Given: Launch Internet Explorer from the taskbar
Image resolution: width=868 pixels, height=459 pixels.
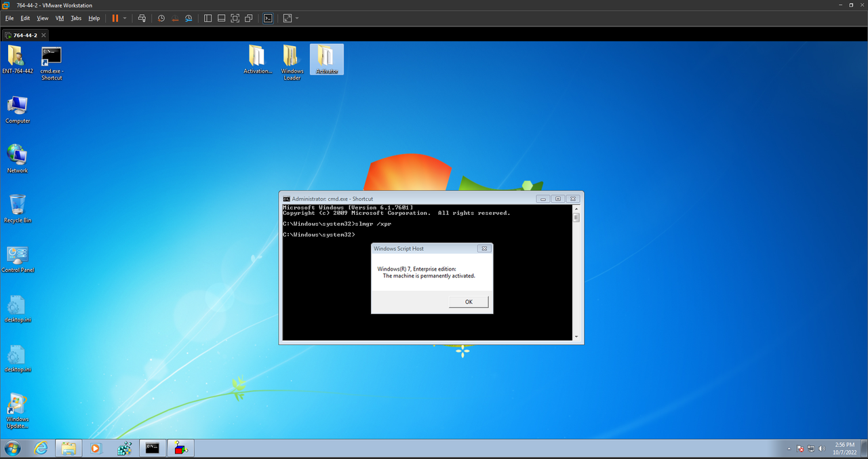Looking at the screenshot, I should (41, 448).
